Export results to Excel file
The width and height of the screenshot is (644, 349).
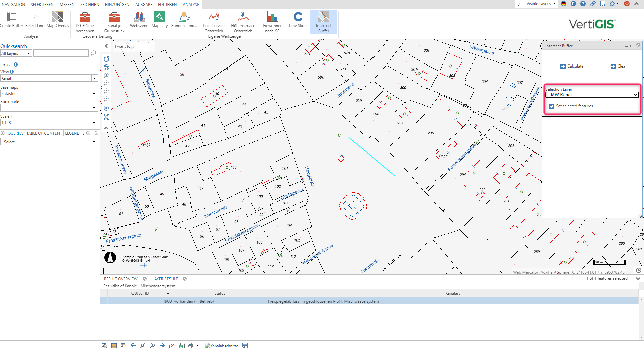click(x=182, y=345)
